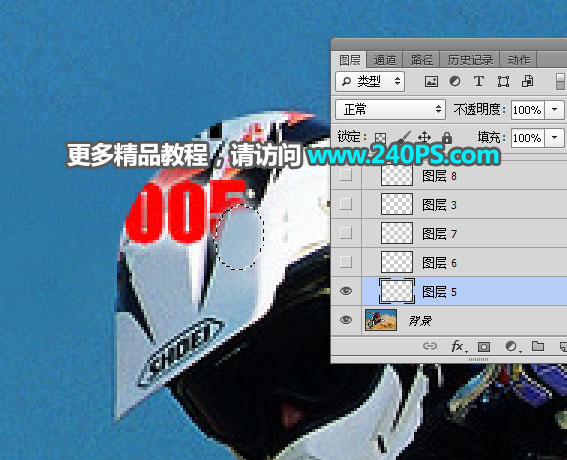
Task: Filter layers by pixel image icon
Action: pos(431,81)
